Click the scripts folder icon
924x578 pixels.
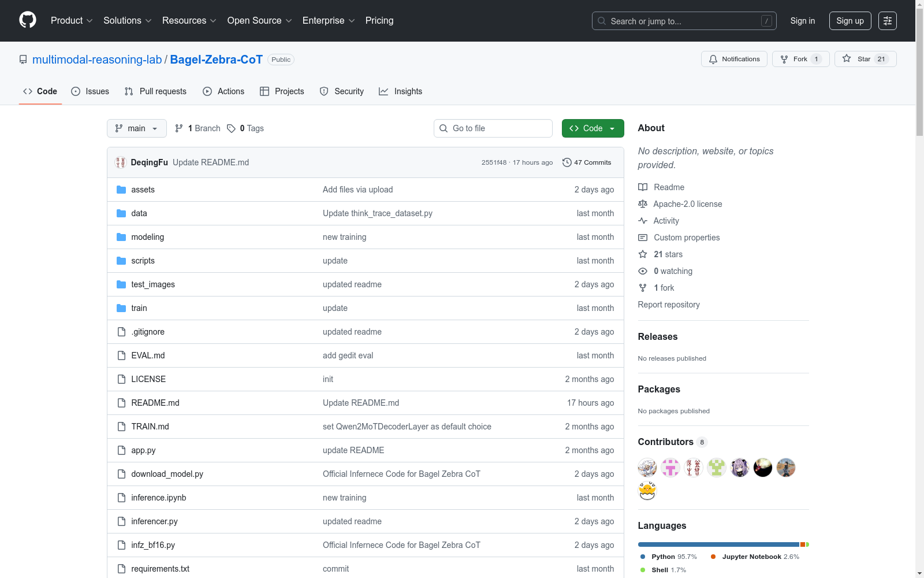(121, 261)
